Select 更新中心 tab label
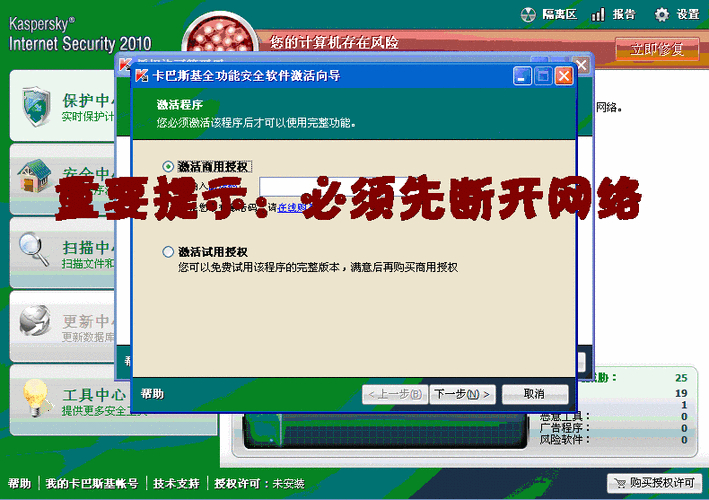709x500 pixels. (89, 321)
